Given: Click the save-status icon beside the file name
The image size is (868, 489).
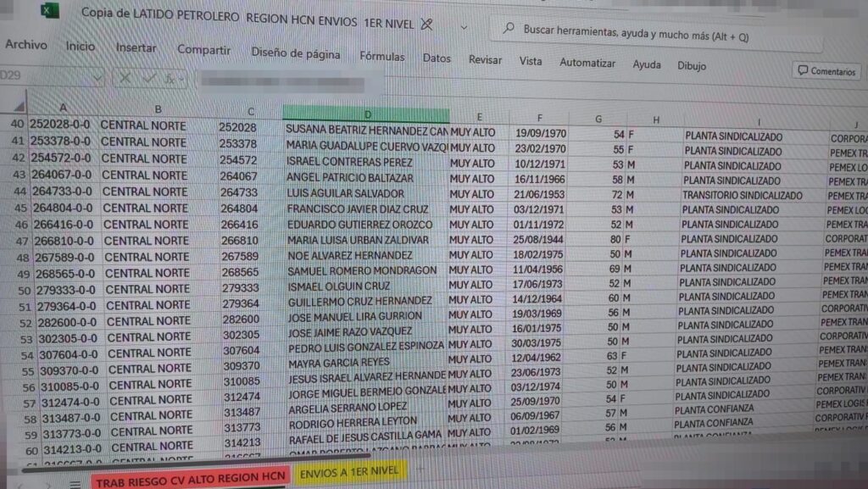Looking at the screenshot, I should (426, 25).
